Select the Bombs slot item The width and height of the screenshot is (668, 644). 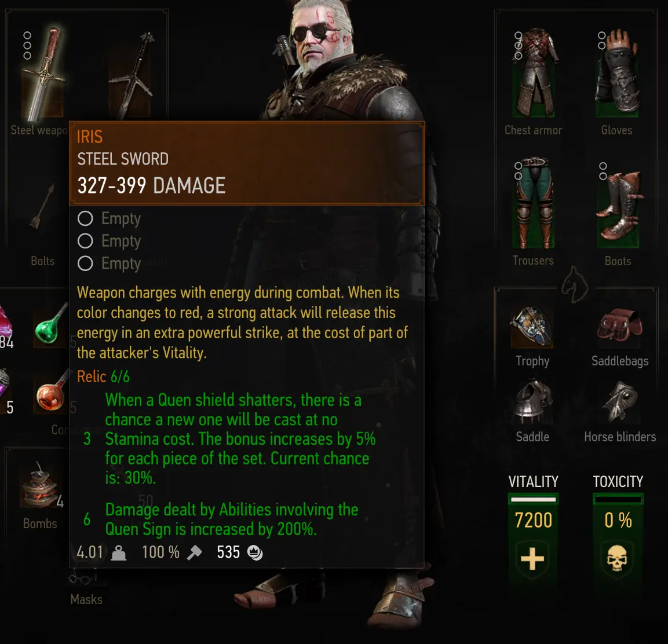pos(41,485)
